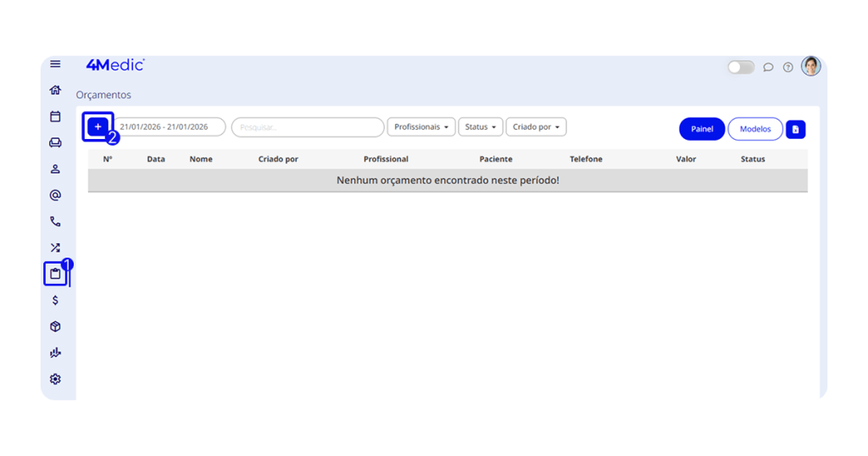Viewport: 868px width, 456px height.
Task: Expand the Criado por dropdown
Action: click(x=536, y=127)
